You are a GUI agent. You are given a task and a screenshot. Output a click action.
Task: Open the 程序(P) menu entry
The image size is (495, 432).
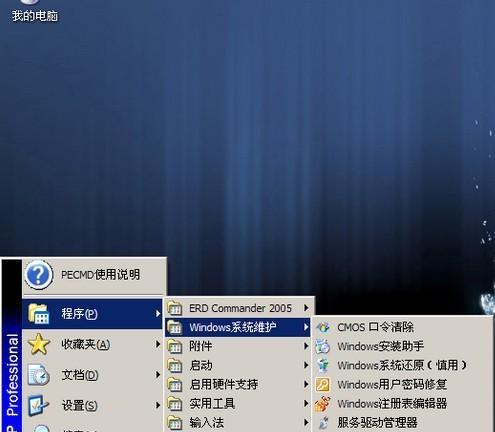coord(92,314)
